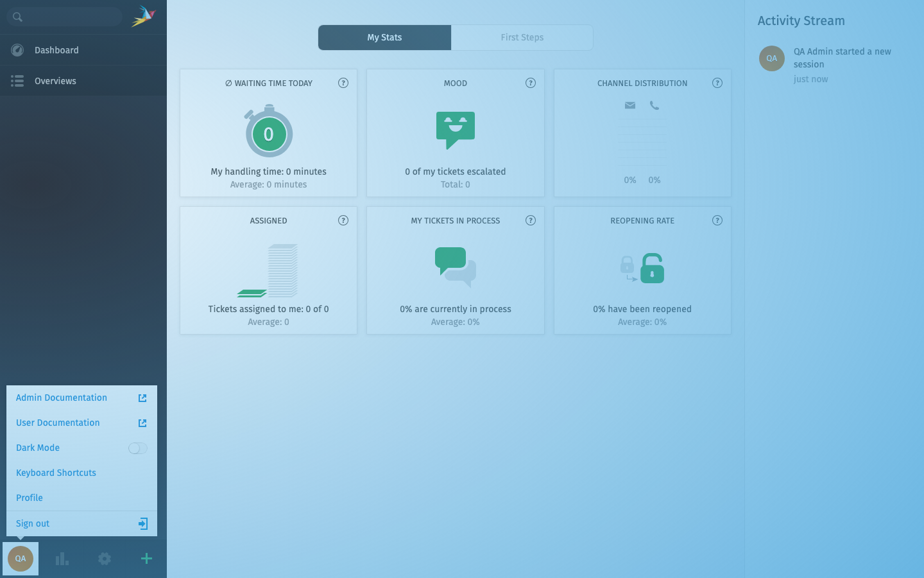Click 'Tickets assigned to me: 0 of 0' text
Screen dimensions: 924x578
click(269, 309)
